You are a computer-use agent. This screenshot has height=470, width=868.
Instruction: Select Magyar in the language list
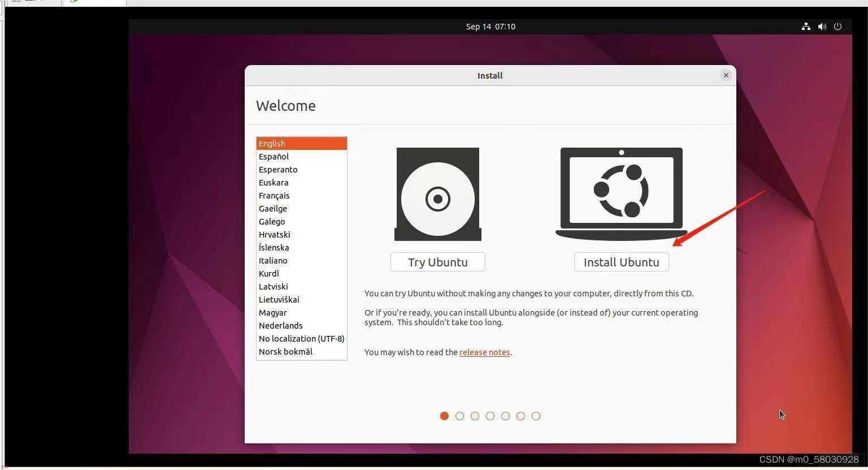[302, 313]
